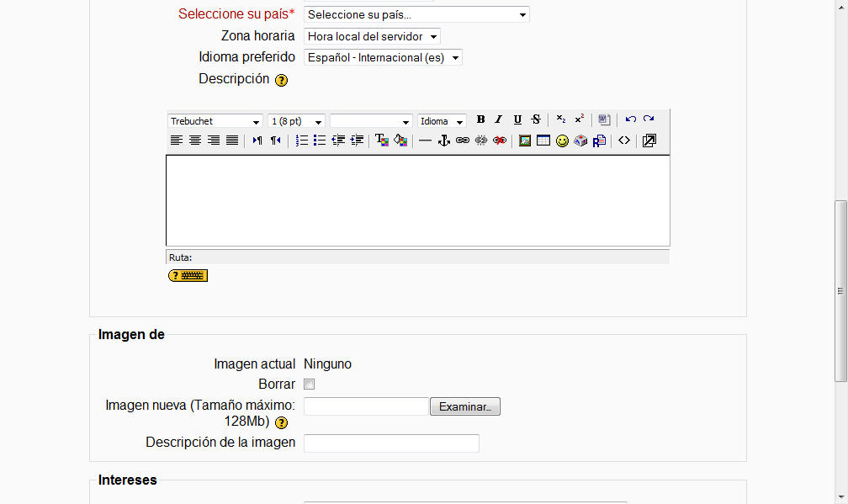The height and width of the screenshot is (504, 848).
Task: Open help icon beside Descripción
Action: 281,81
